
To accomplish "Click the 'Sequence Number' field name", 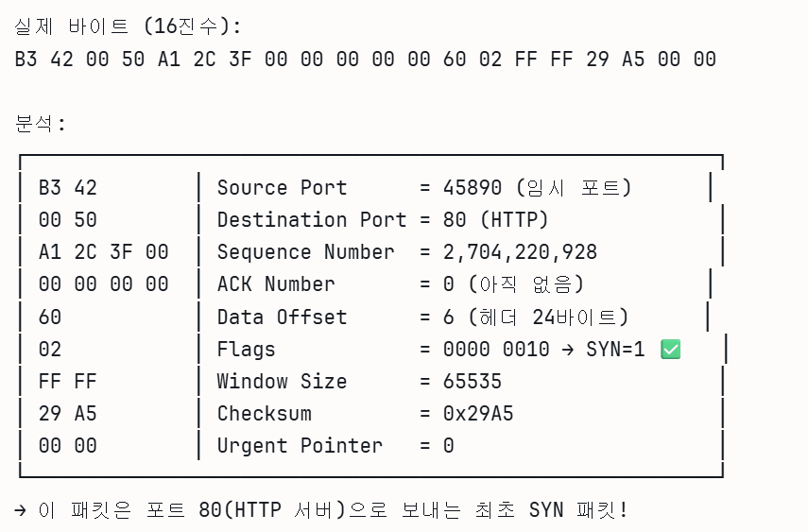I will coord(305,252).
